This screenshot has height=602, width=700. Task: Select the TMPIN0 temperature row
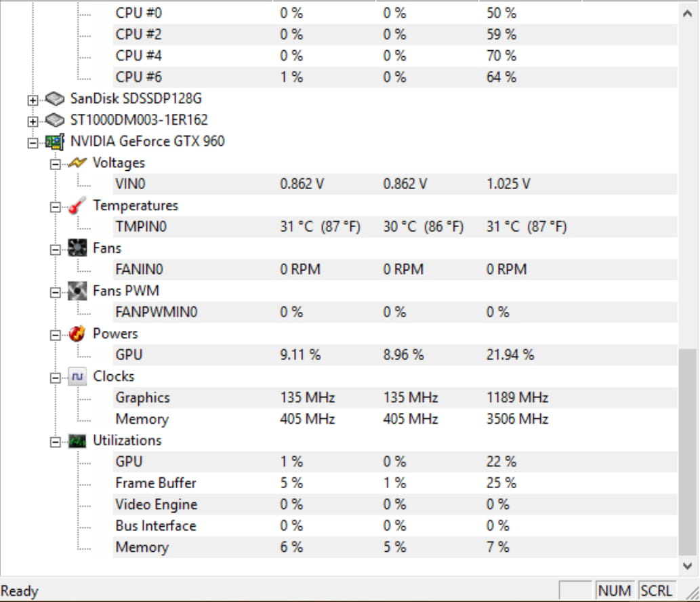[x=395, y=226]
